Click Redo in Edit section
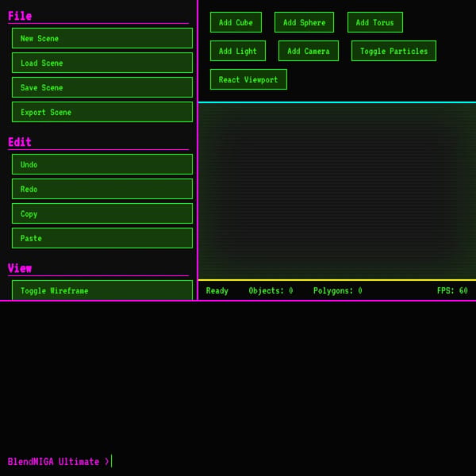Screen dimensions: 476x476 click(102, 189)
